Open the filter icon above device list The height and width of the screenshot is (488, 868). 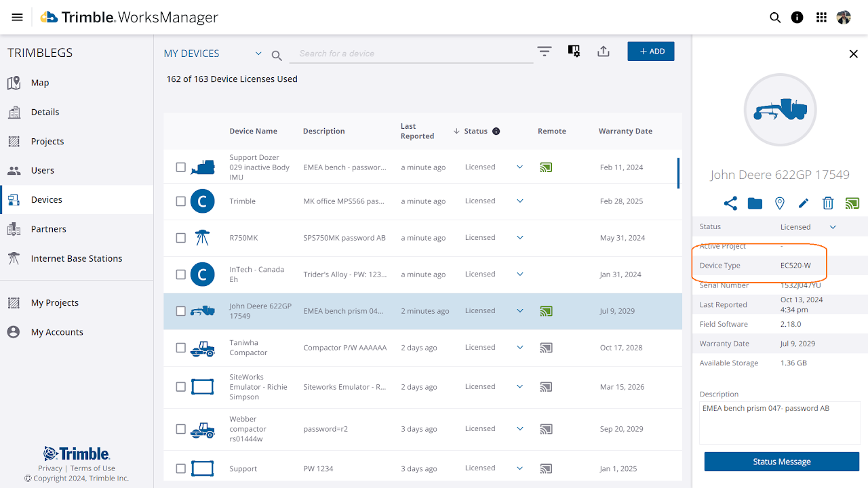[x=545, y=52]
